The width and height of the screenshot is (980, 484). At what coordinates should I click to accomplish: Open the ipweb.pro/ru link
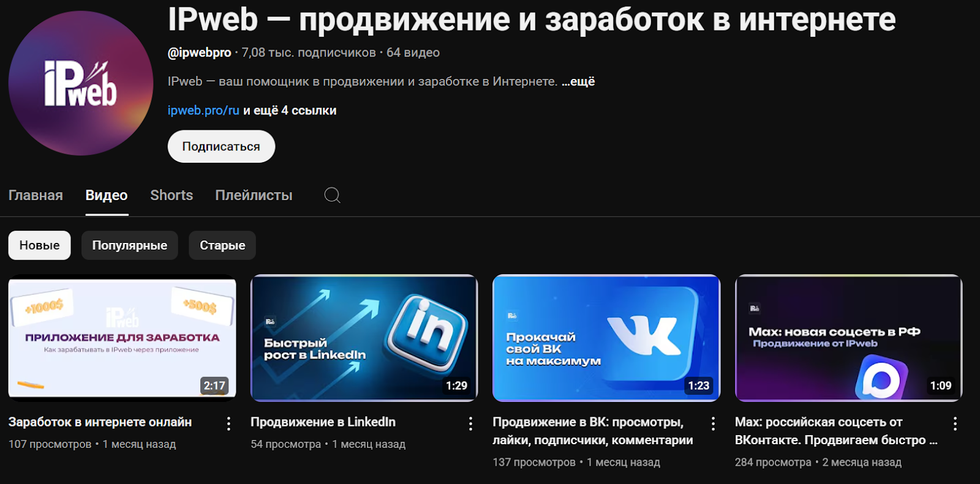pos(203,111)
